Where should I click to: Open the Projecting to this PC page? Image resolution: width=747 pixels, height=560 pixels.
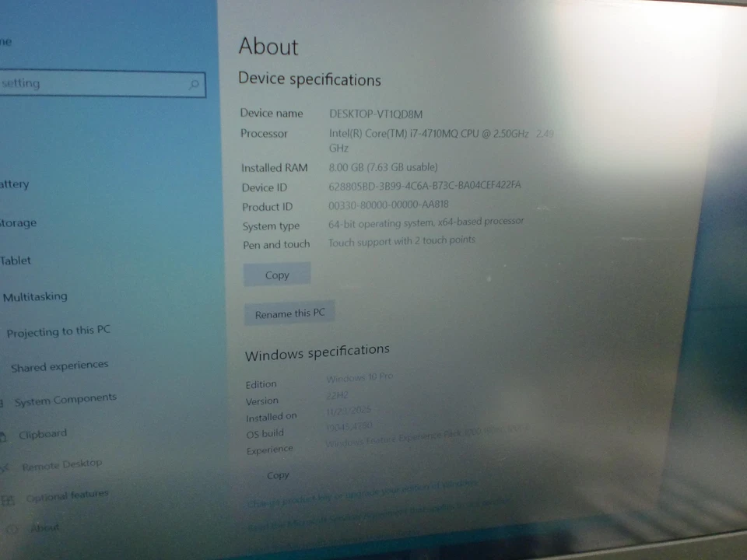point(58,331)
